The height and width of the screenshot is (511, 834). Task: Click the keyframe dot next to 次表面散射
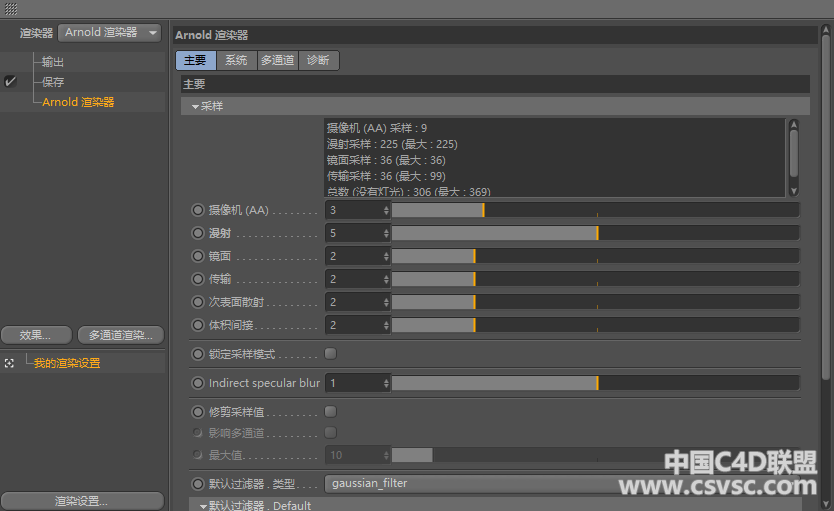click(197, 302)
